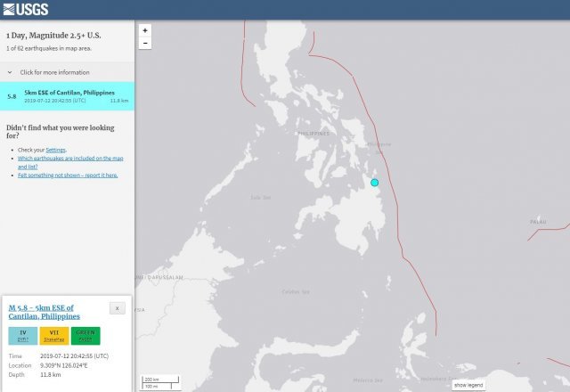
Task: Click the show legend button
Action: pyautogui.click(x=468, y=385)
